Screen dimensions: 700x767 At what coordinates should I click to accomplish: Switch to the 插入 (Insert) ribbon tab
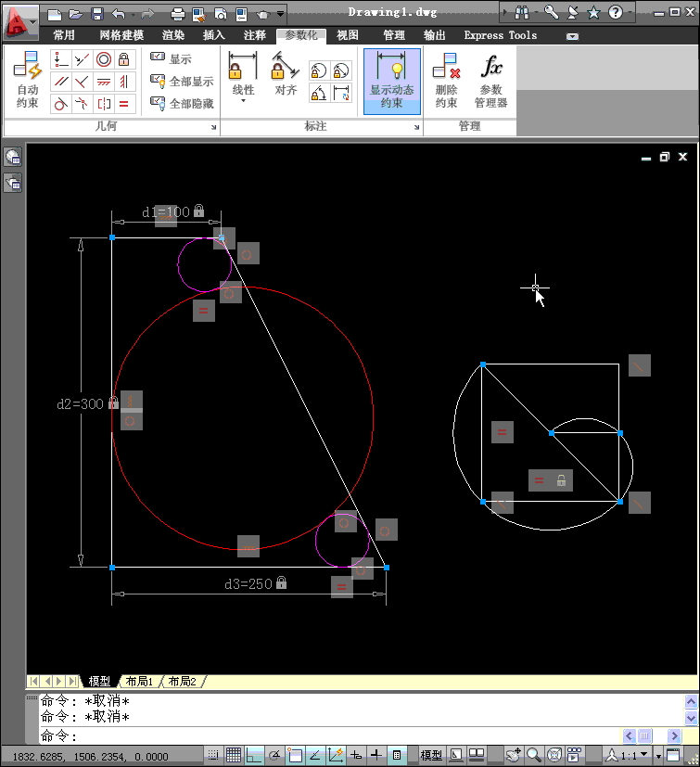tap(214, 35)
